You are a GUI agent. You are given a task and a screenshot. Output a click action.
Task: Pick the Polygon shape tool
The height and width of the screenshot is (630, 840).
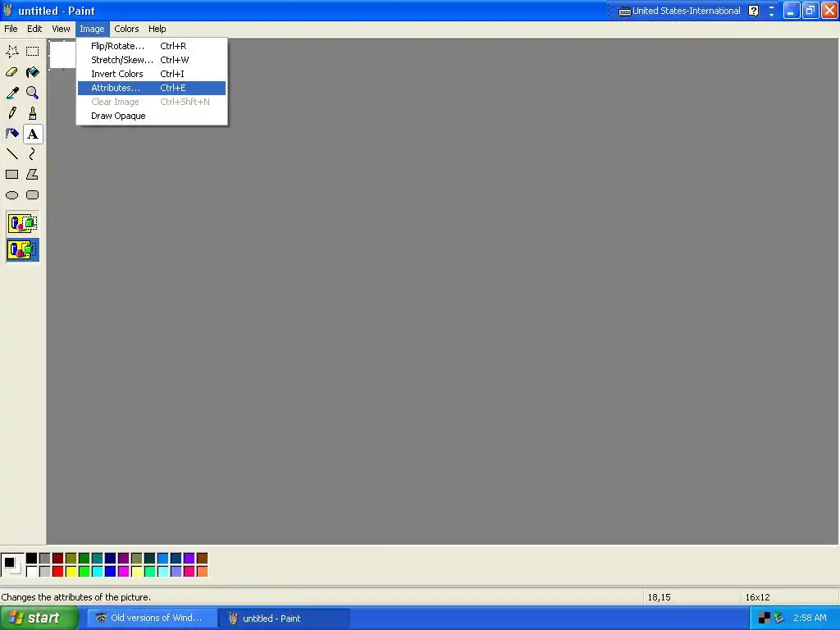pyautogui.click(x=33, y=175)
